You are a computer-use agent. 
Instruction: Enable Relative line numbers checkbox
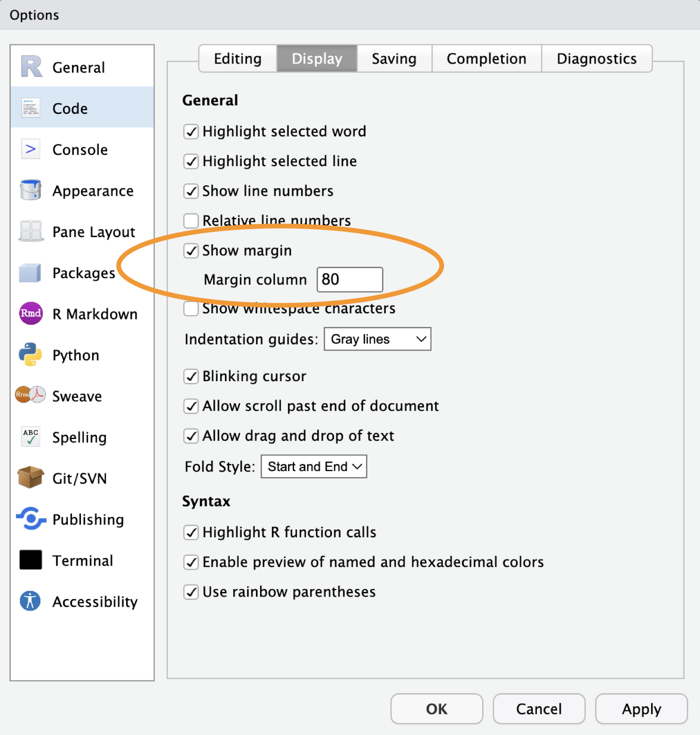point(191,221)
